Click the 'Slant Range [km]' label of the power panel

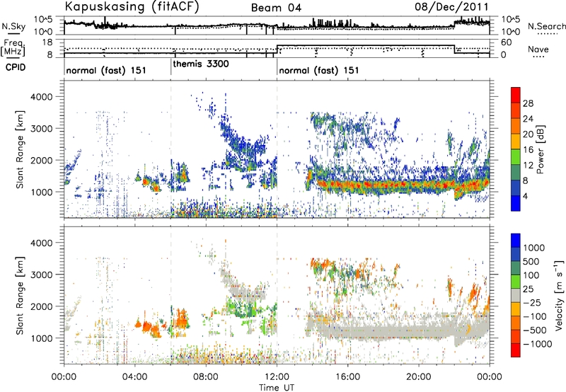[21, 149]
